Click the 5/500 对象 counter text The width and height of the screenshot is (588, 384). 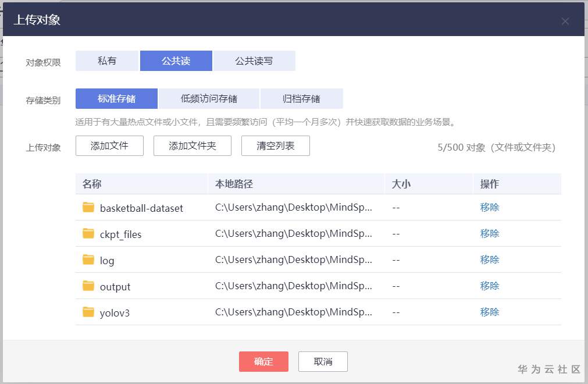coord(497,147)
